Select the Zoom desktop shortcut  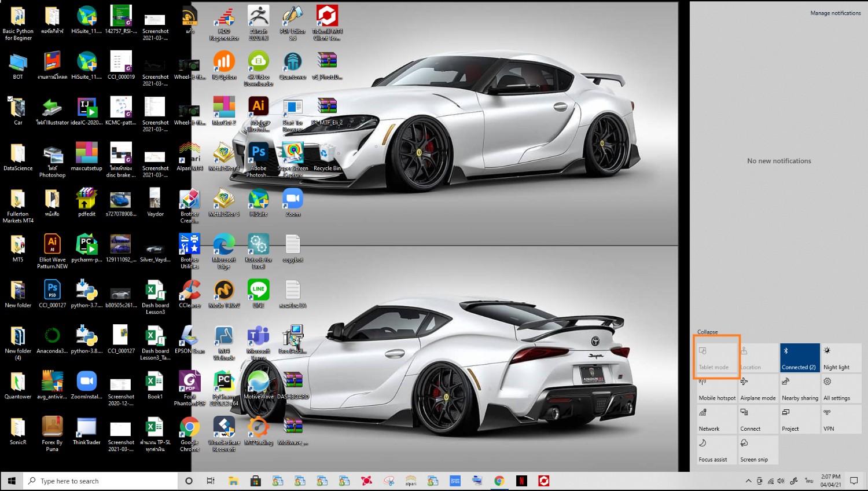pyautogui.click(x=293, y=202)
